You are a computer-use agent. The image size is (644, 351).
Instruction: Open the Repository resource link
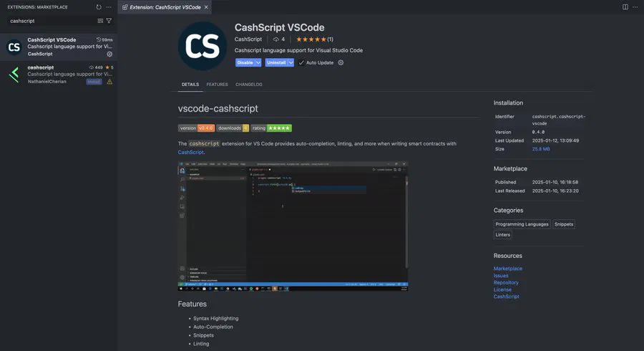tap(506, 282)
